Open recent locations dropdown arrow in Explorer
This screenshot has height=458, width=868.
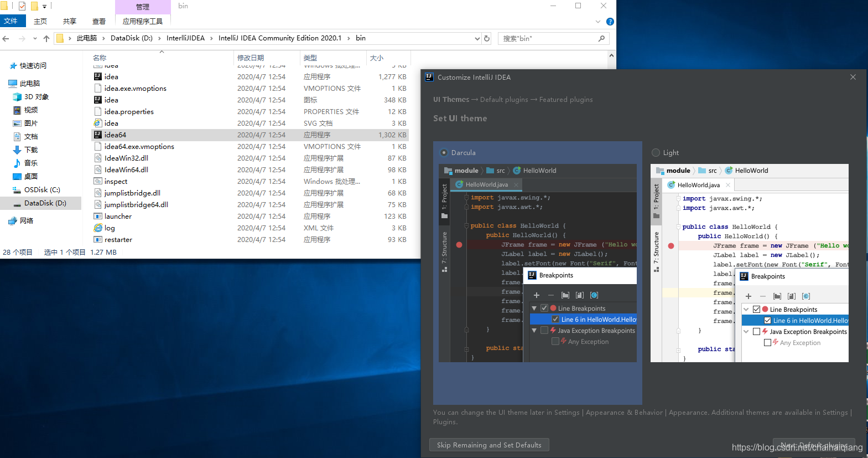(x=35, y=38)
